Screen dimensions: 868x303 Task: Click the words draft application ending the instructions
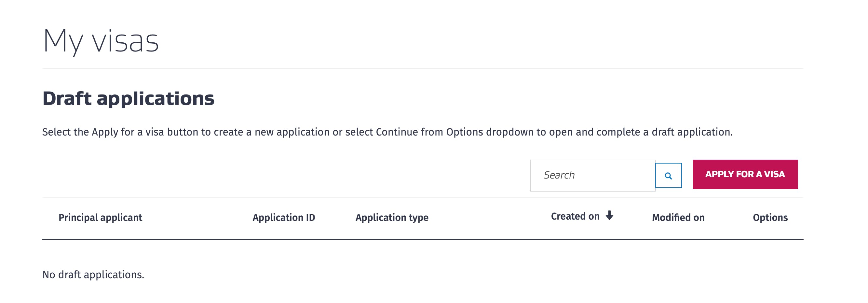tap(692, 132)
